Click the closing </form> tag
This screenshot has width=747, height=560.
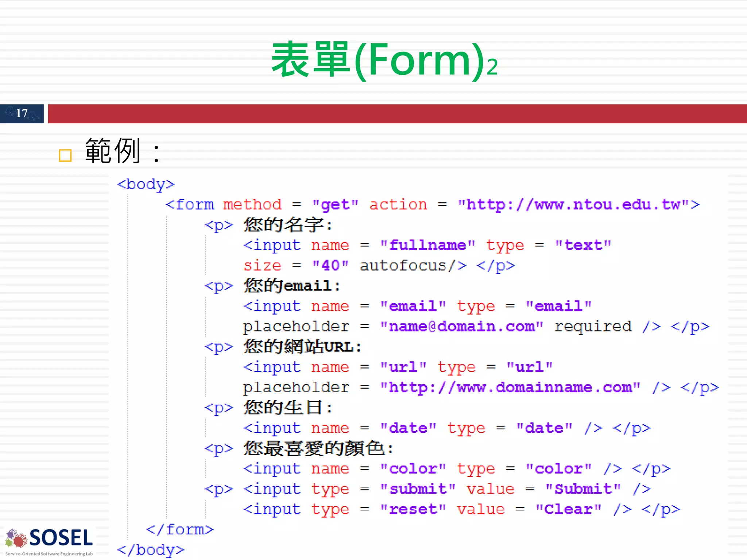coord(179,529)
